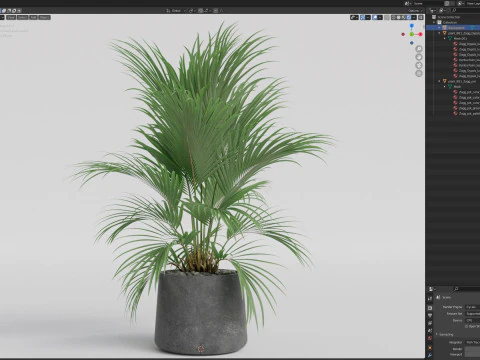The width and height of the screenshot is (480, 360).
Task: Click the pan hand navigation button
Action: (x=419, y=57)
